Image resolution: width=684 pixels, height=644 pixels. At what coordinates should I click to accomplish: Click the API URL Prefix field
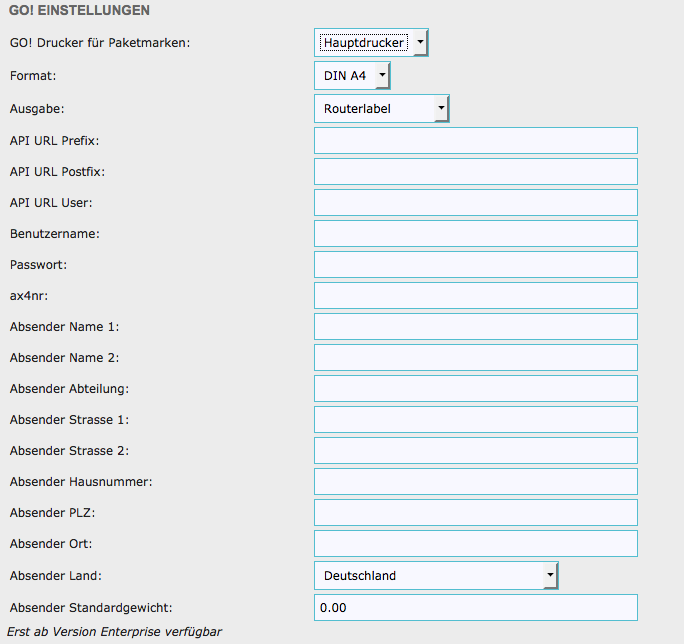pos(475,140)
